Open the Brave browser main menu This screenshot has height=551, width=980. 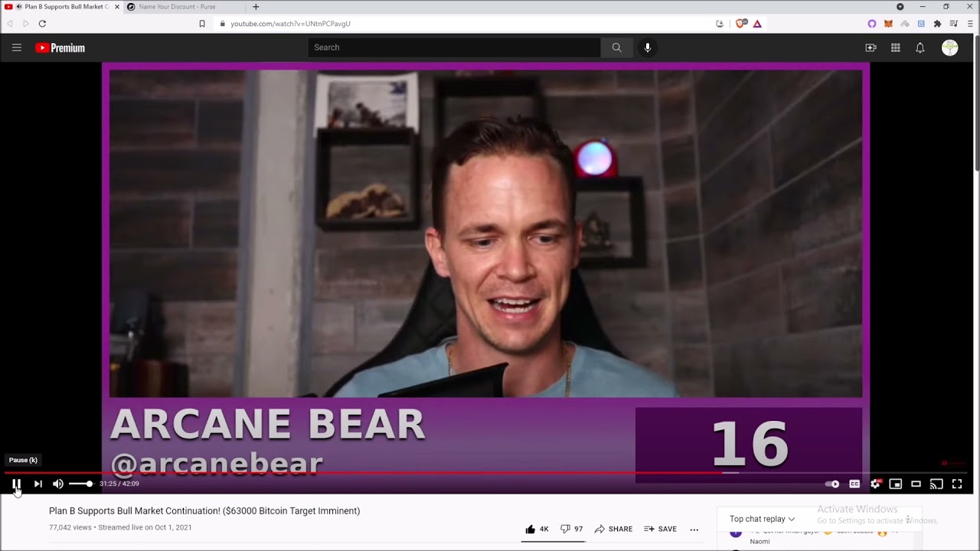[x=970, y=24]
